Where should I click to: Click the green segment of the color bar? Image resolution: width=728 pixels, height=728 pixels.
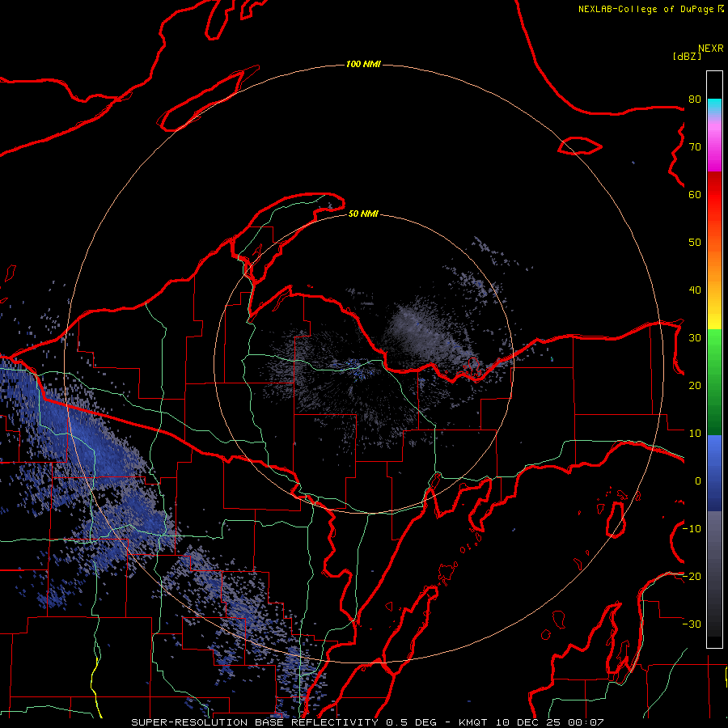click(x=714, y=382)
